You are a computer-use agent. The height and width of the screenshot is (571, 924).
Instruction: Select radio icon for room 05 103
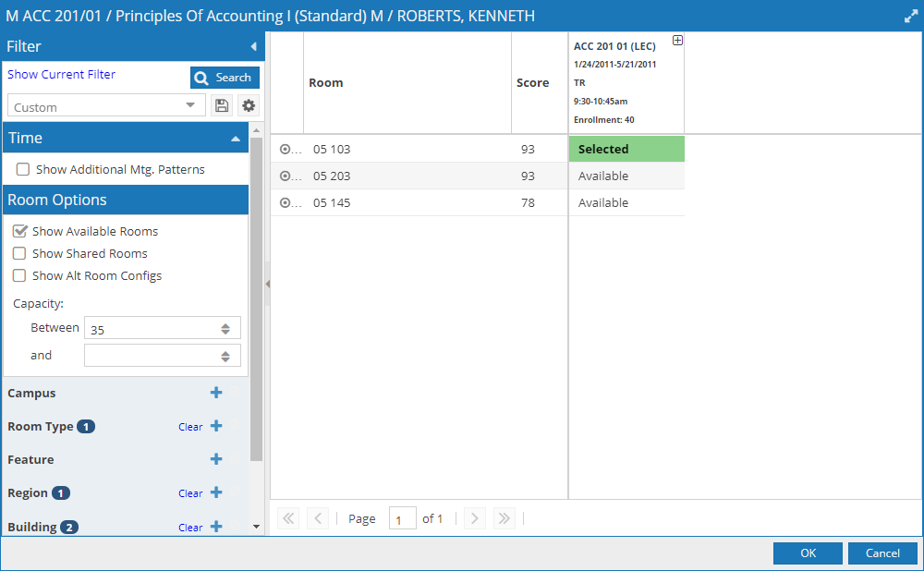point(285,150)
